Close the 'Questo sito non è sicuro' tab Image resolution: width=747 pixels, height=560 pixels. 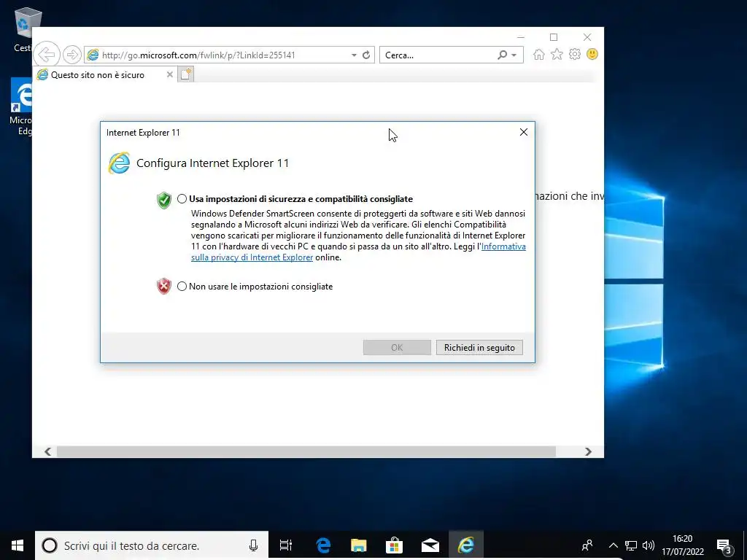169,75
